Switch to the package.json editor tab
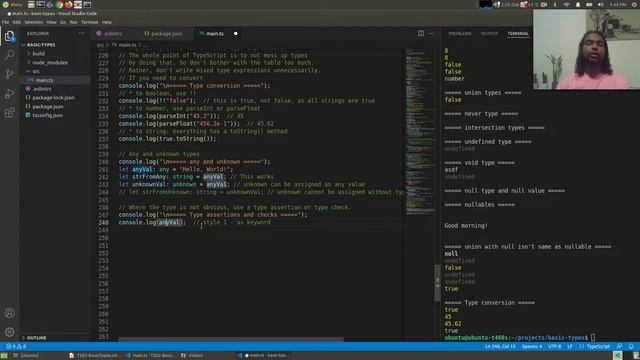This screenshot has width=640, height=360. [x=167, y=33]
